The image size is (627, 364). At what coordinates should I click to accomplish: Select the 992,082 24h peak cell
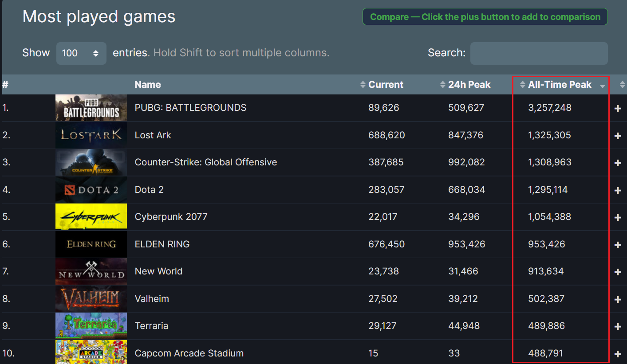point(466,162)
